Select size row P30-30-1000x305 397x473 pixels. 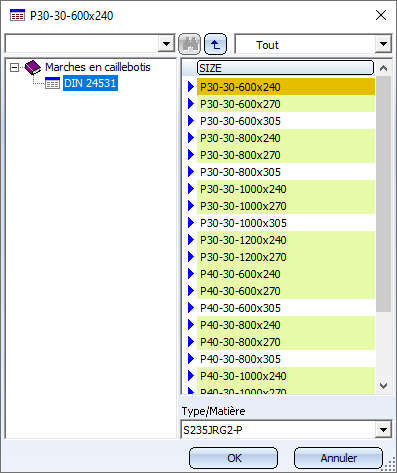click(286, 223)
